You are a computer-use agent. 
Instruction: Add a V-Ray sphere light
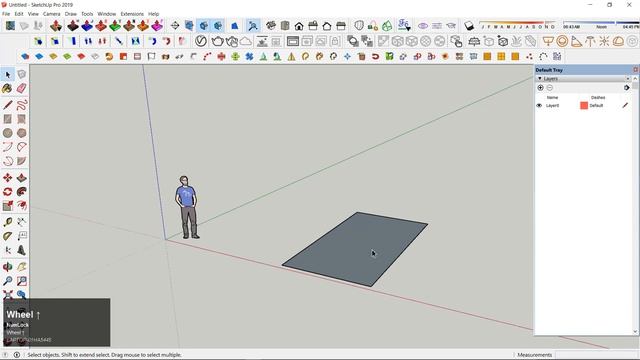(x=562, y=41)
